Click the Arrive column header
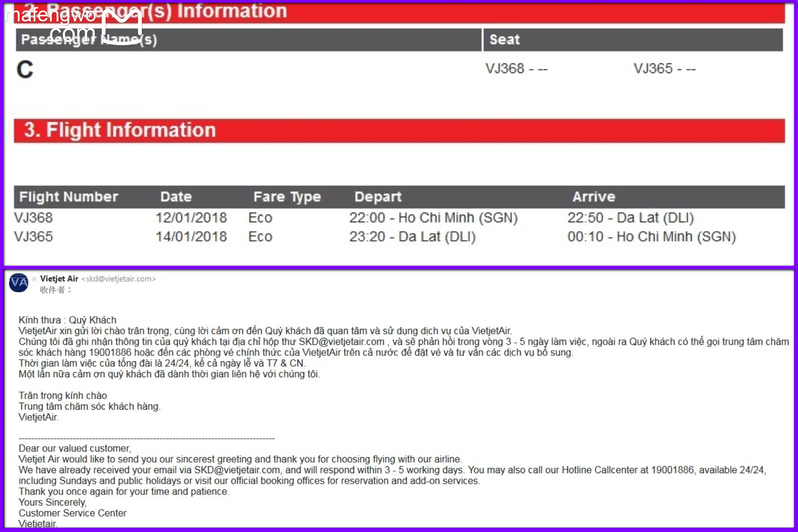The image size is (798, 532). [594, 197]
